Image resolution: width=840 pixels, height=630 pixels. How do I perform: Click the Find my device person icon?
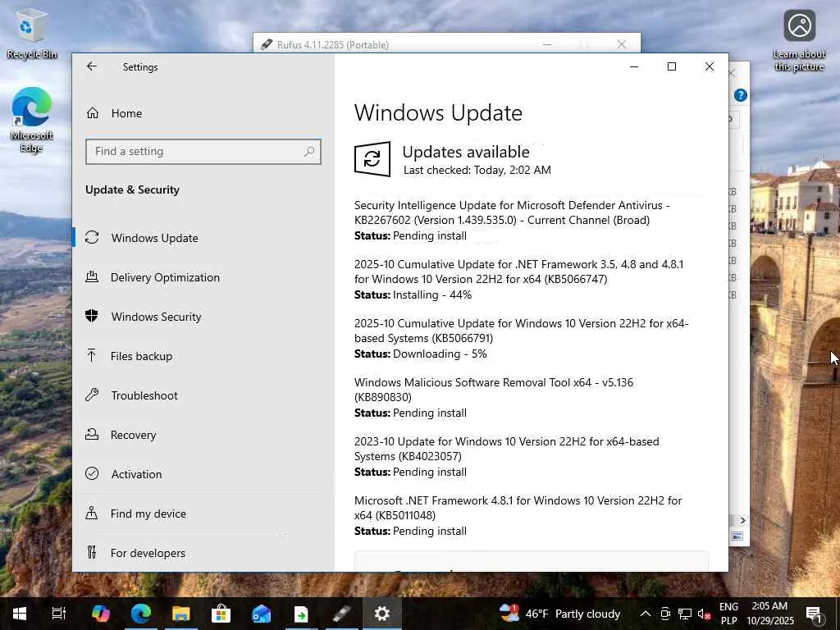click(x=92, y=514)
